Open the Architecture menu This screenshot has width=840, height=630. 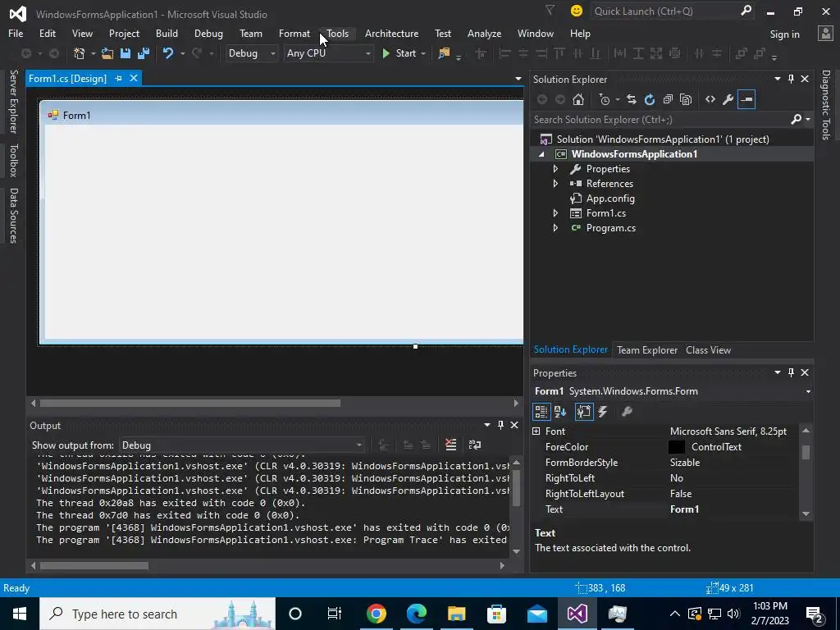(391, 33)
